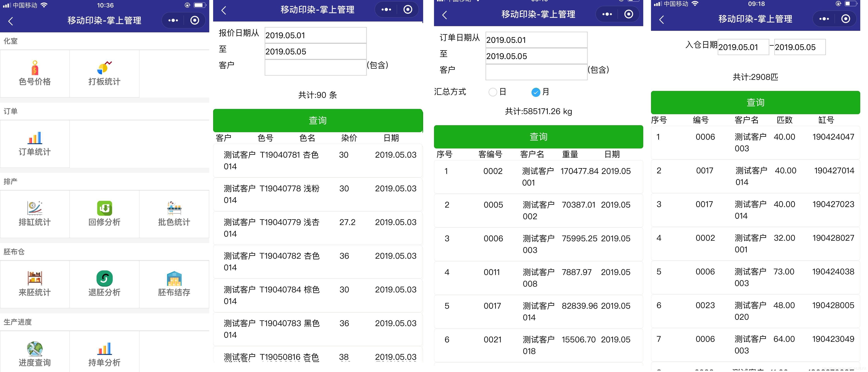
Task: Open 排缸统计 icon
Action: pyautogui.click(x=35, y=208)
